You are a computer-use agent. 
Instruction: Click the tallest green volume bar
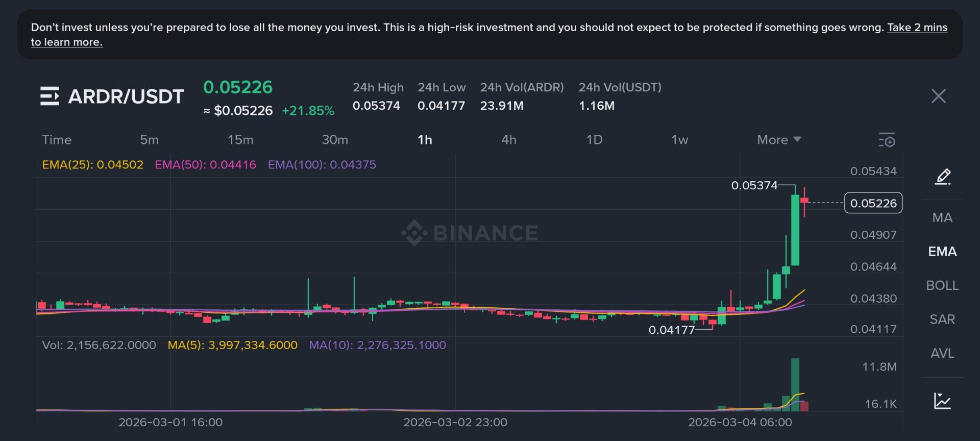click(x=795, y=384)
